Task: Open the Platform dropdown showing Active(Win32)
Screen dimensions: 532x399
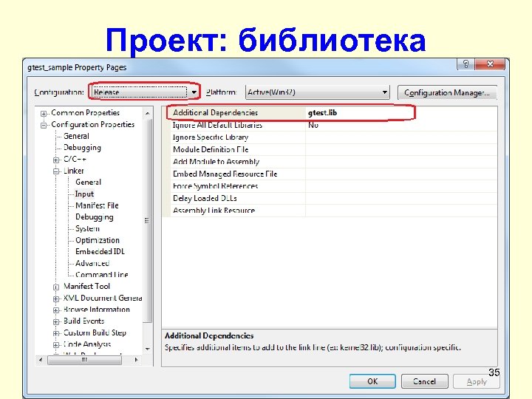Action: pos(317,92)
